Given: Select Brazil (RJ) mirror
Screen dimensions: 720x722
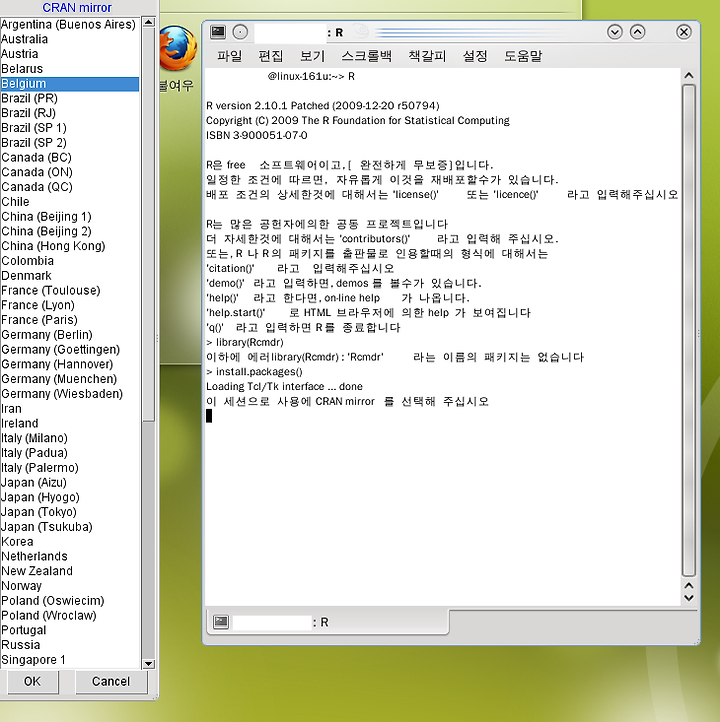Looking at the screenshot, I should pyautogui.click(x=70, y=113).
